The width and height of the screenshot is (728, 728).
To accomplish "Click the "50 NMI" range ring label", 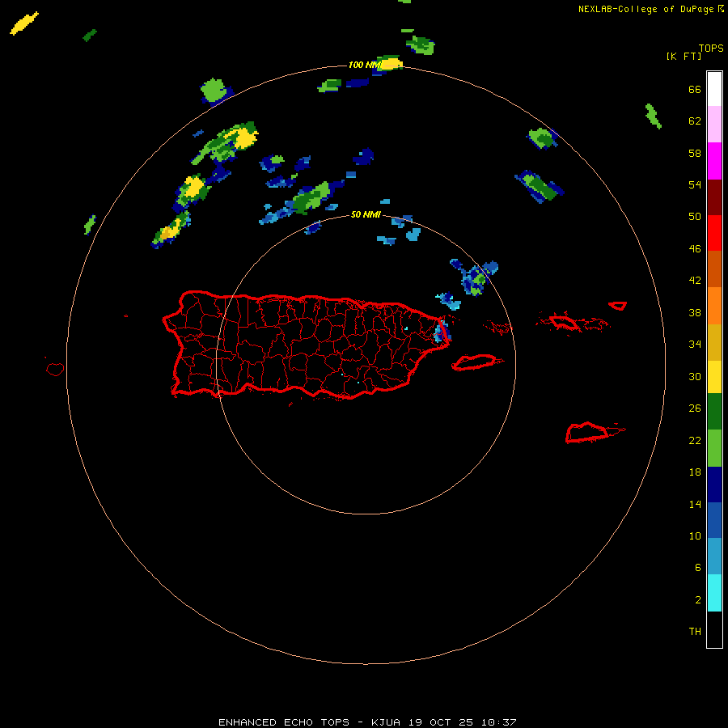I will pyautogui.click(x=366, y=214).
